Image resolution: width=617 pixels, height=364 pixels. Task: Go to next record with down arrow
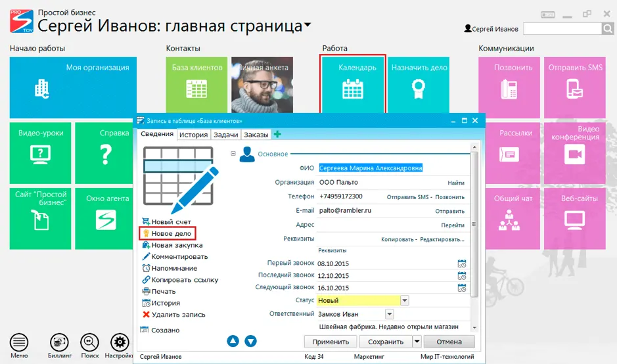click(250, 341)
